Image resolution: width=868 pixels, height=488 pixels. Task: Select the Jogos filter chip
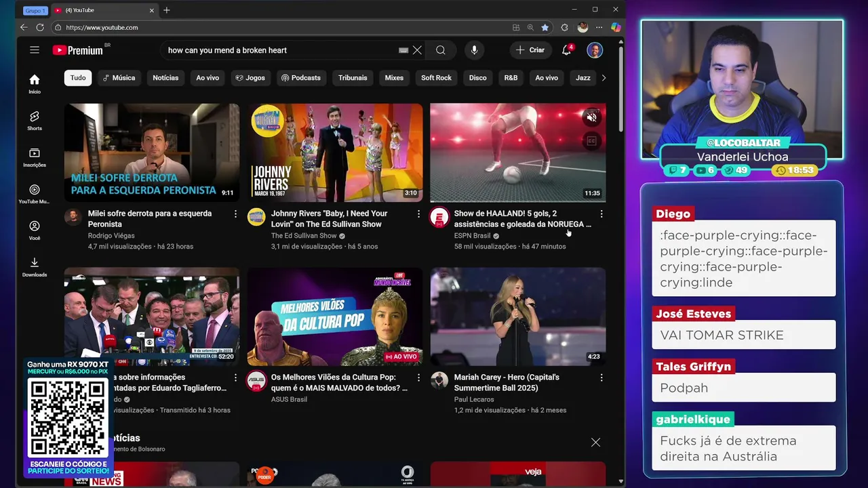click(250, 78)
